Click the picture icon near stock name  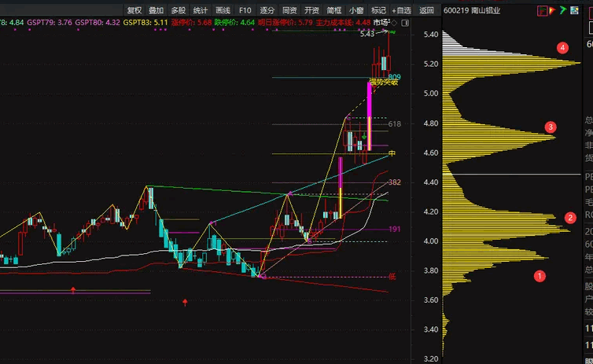click(x=574, y=10)
